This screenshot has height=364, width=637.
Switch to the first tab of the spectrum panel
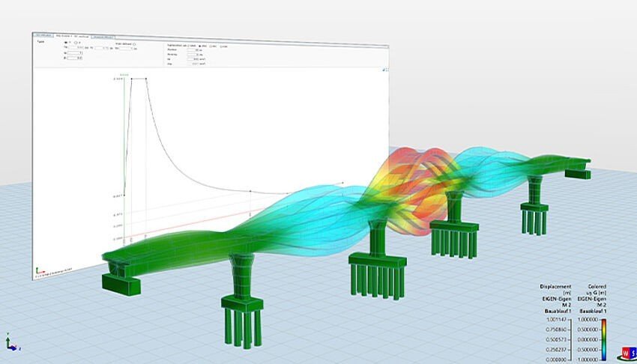[43, 35]
